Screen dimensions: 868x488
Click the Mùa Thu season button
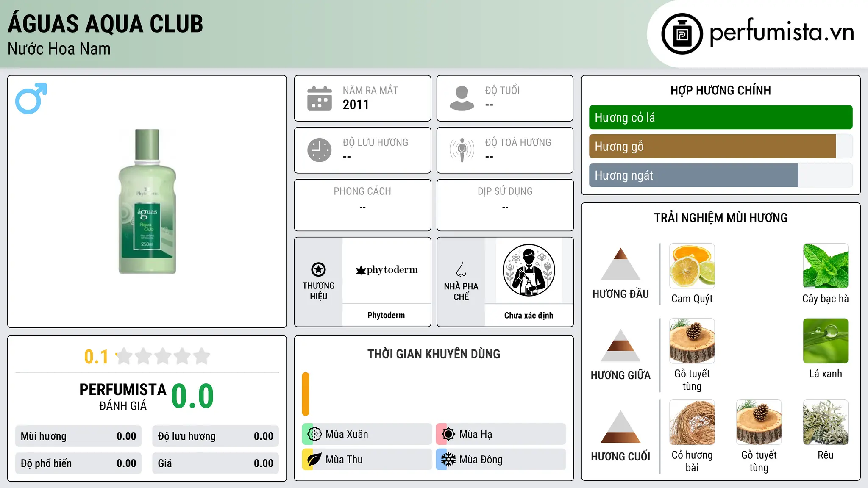click(367, 460)
